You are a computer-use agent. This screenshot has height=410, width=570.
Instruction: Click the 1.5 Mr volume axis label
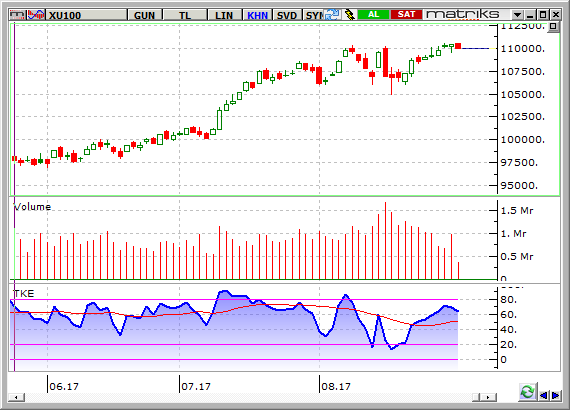(x=517, y=210)
